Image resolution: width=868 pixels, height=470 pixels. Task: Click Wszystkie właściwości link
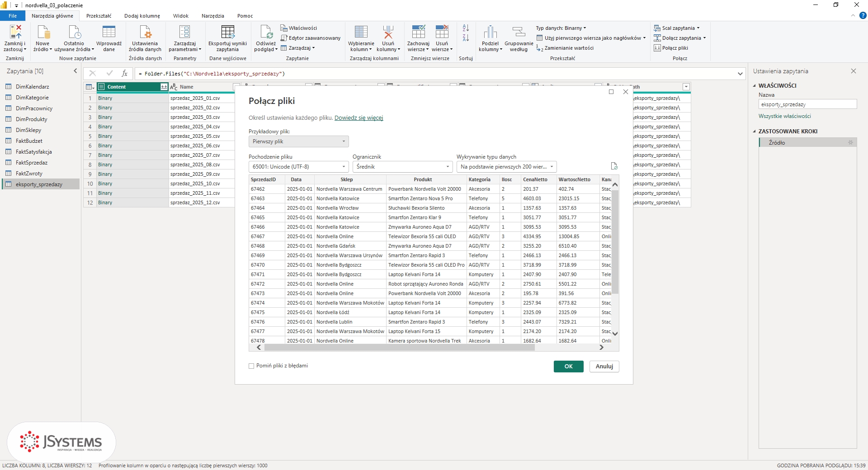784,116
